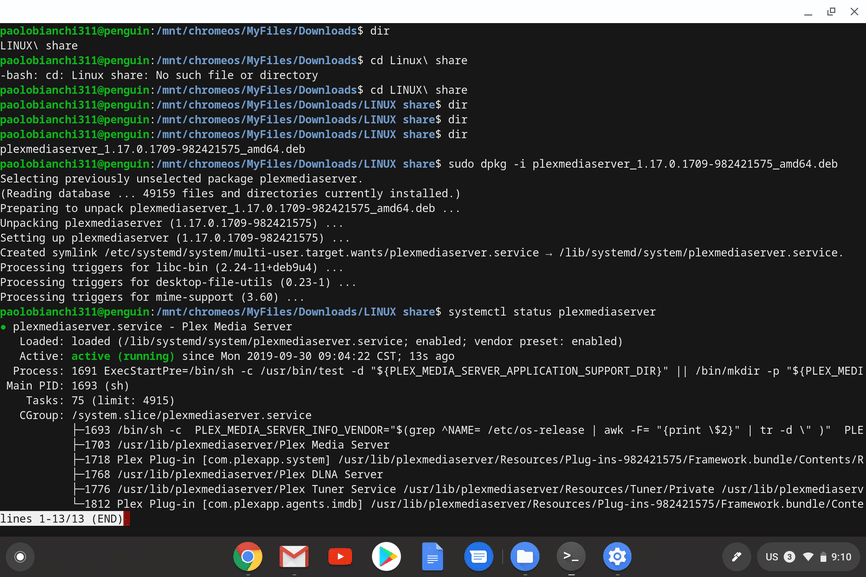This screenshot has height=577, width=866.
Task: Click the 'Created symlink /etc/systemd/system' line
Action: [x=422, y=253]
